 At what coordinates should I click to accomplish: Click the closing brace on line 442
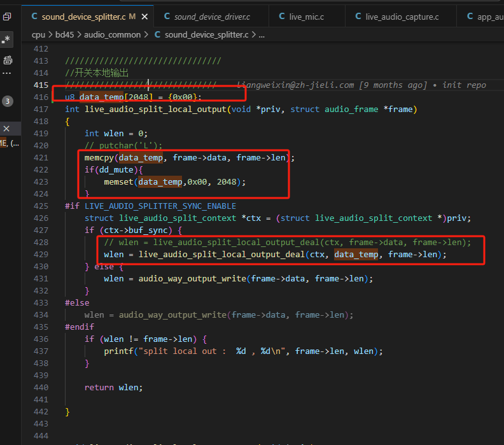pyautogui.click(x=67, y=412)
